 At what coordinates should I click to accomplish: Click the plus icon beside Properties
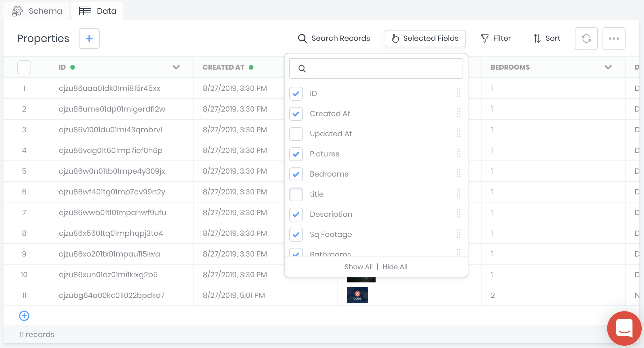tap(89, 39)
